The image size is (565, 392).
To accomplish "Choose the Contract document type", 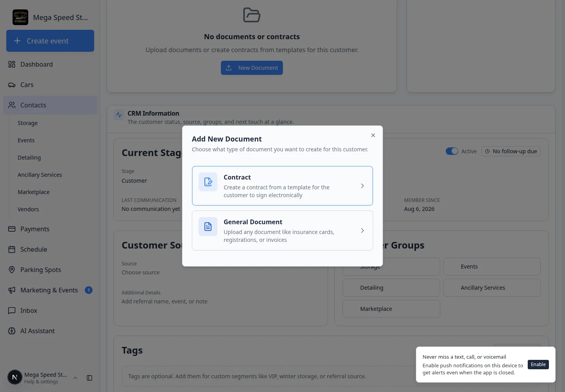I will click(x=282, y=186).
